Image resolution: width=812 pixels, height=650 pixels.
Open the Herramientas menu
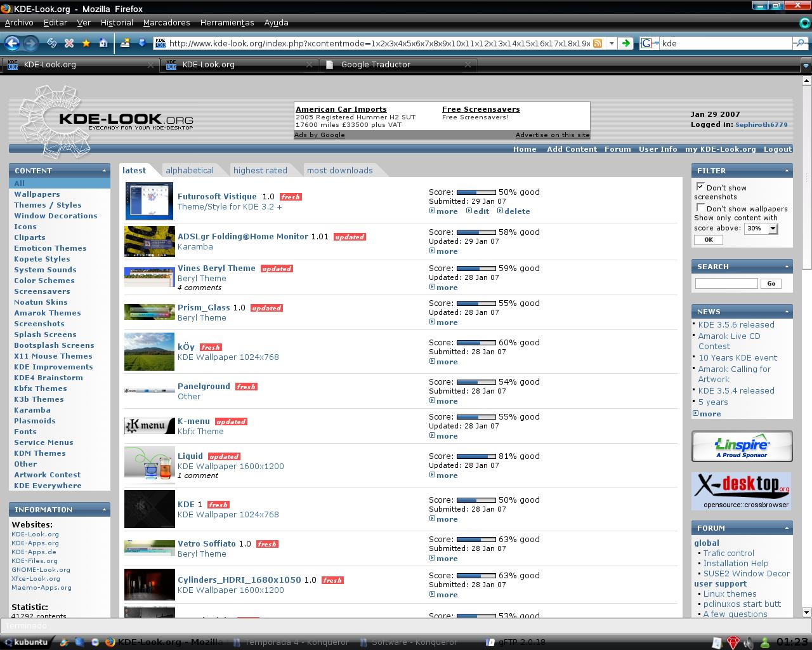(226, 22)
